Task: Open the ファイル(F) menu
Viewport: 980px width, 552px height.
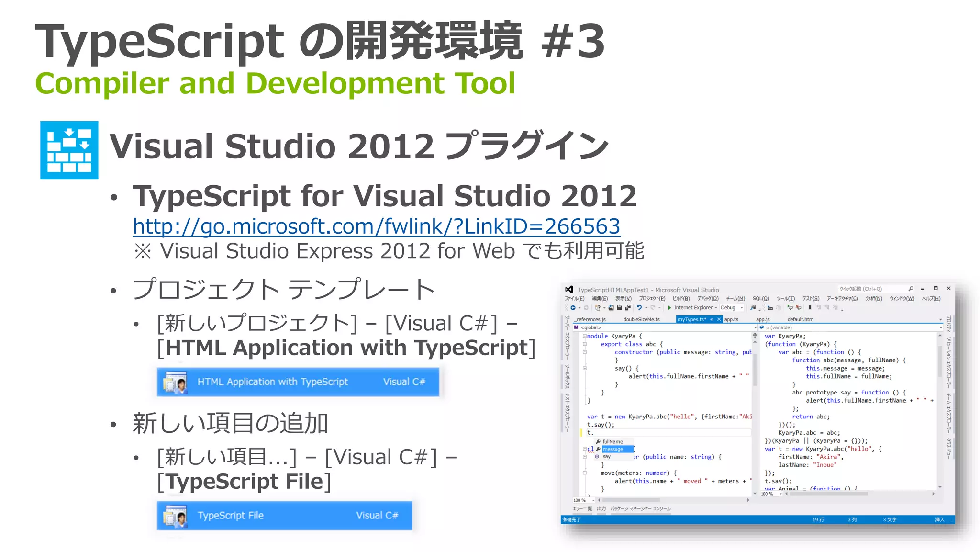Action: pos(575,298)
